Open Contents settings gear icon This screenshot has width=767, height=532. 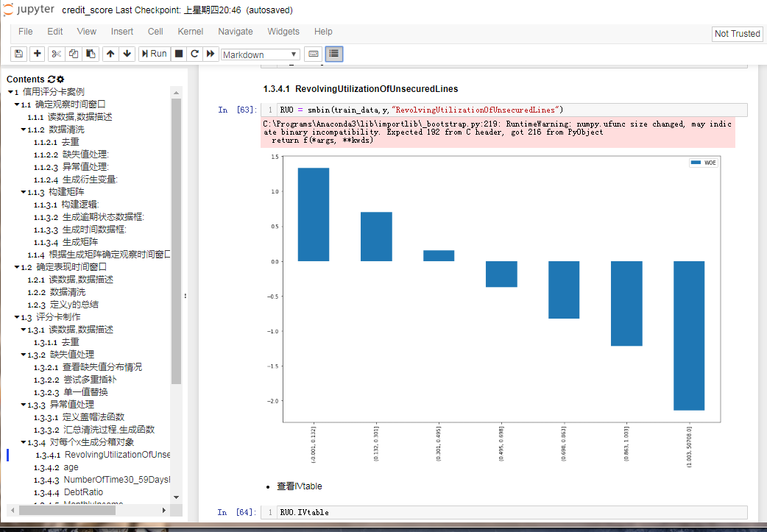pos(60,79)
